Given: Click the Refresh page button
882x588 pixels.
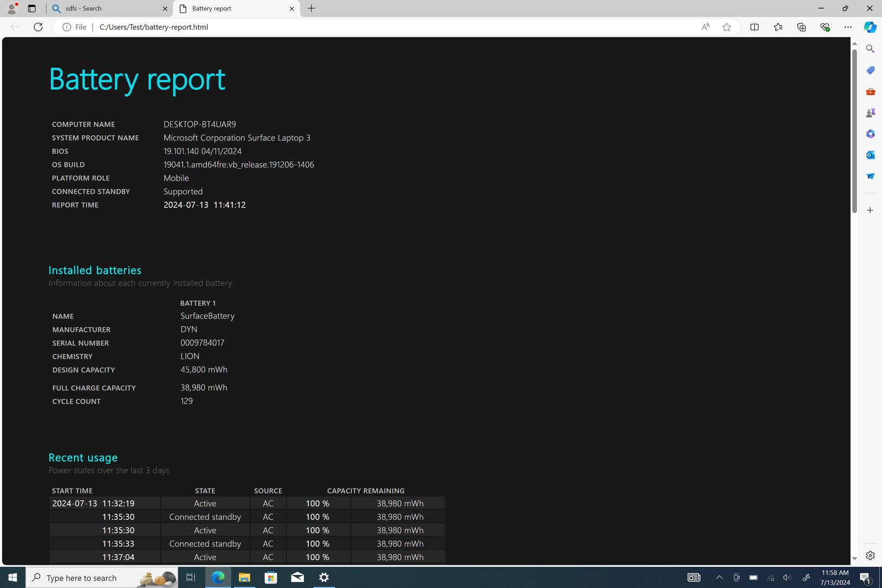Looking at the screenshot, I should (38, 27).
